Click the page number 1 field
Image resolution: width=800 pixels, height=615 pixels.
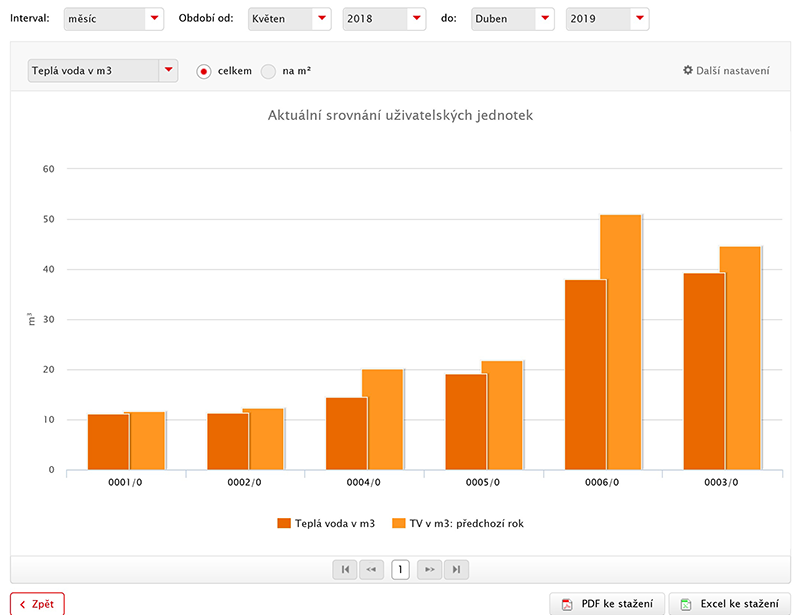pos(400,570)
